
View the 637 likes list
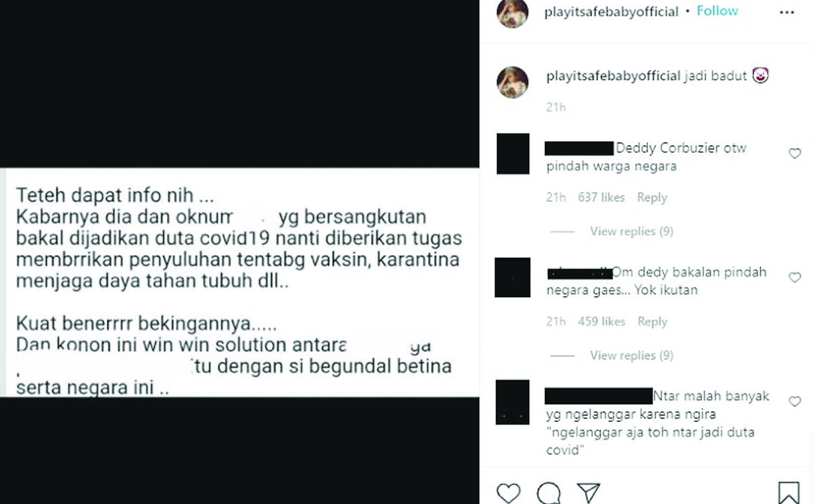[x=601, y=197]
